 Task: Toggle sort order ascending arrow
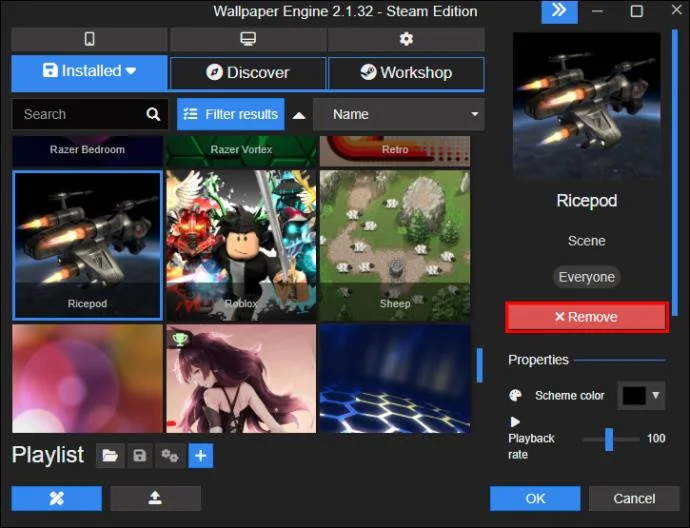click(x=299, y=115)
